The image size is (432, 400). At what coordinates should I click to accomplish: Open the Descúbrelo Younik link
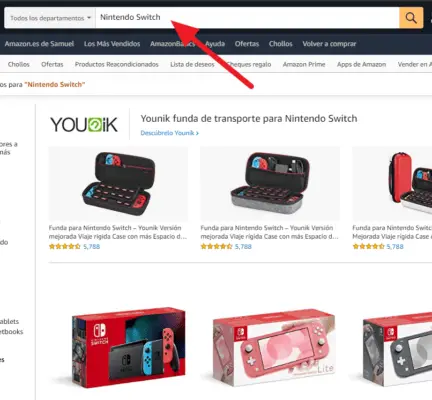pos(169,133)
